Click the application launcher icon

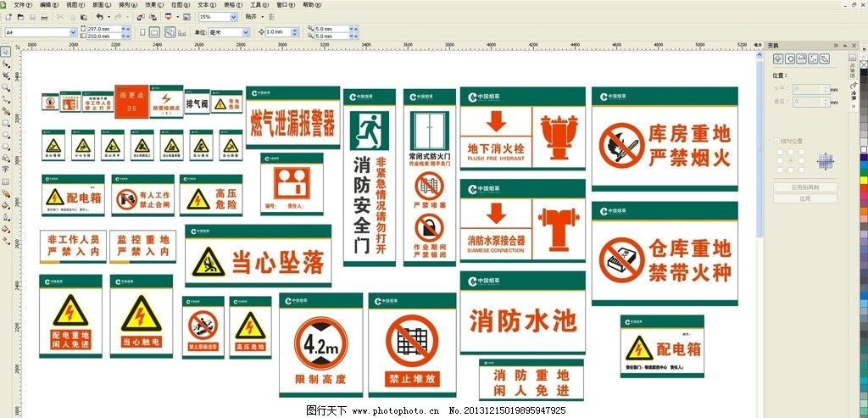tap(168, 17)
